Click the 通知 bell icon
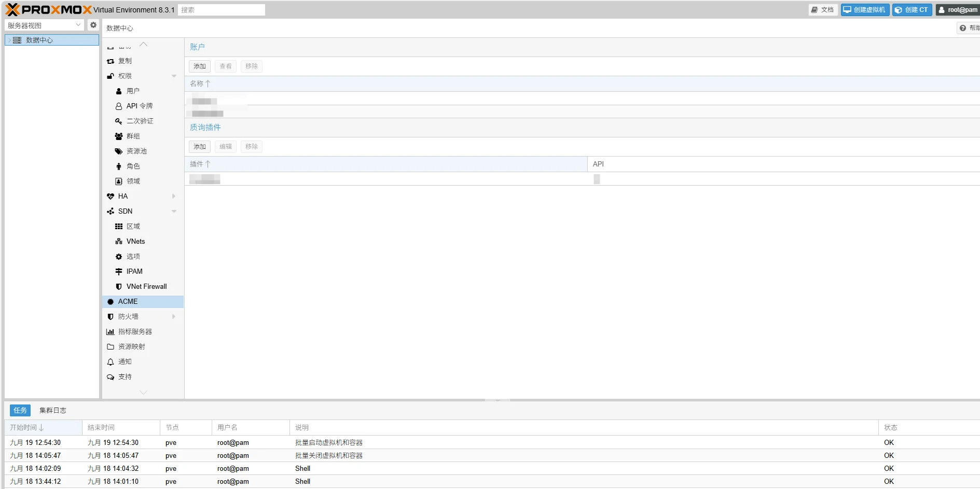 (x=111, y=361)
